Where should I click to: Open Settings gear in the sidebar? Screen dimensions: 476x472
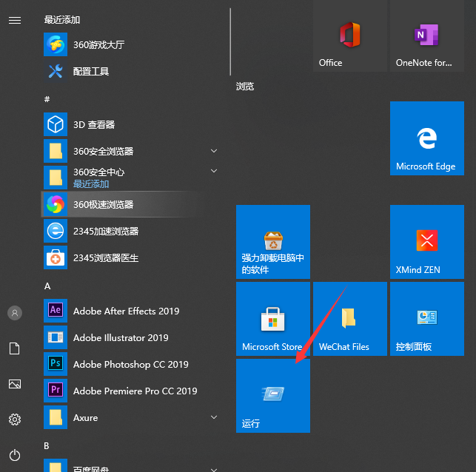point(15,419)
